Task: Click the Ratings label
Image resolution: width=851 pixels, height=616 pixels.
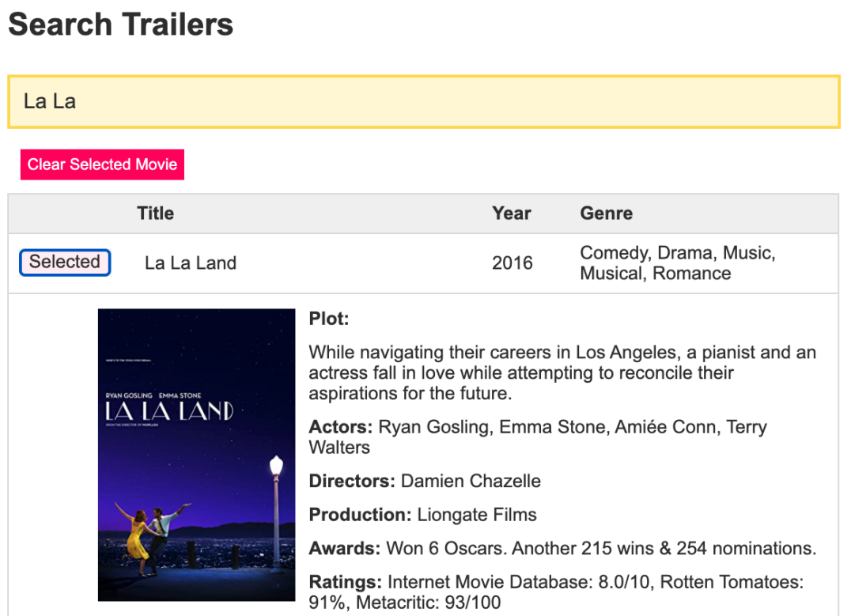Action: (x=345, y=583)
